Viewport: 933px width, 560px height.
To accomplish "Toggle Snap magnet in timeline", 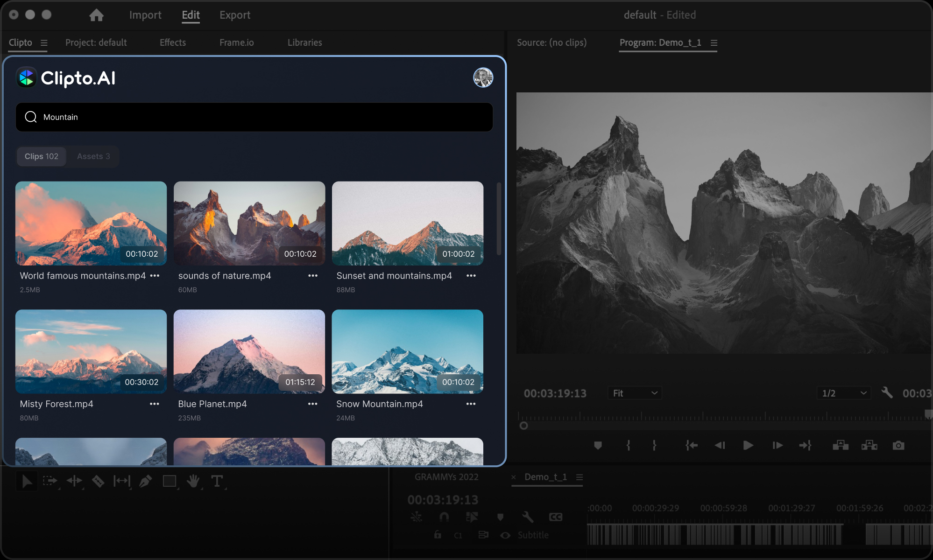I will click(444, 517).
